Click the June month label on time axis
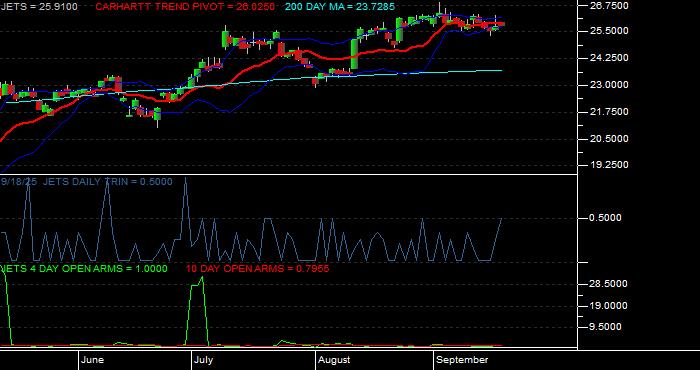The image size is (700, 370). point(92,360)
